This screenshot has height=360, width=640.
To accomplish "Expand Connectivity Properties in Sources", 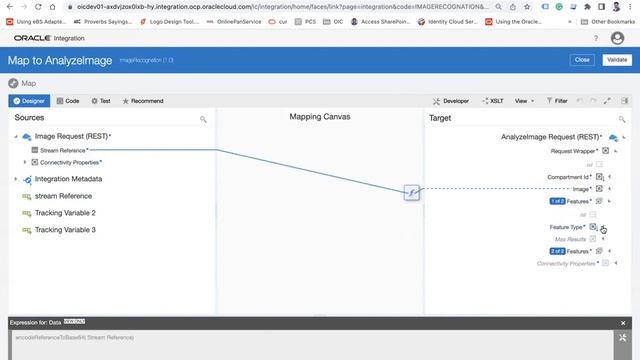I will 25,162.
